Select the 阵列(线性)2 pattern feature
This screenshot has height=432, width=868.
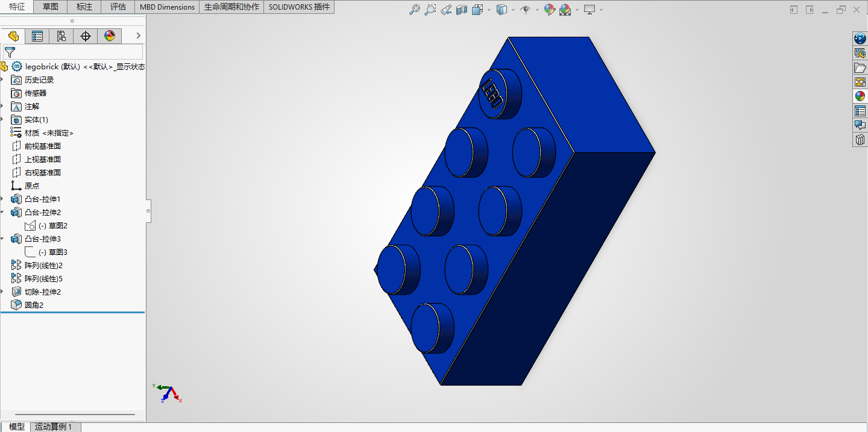(37, 265)
